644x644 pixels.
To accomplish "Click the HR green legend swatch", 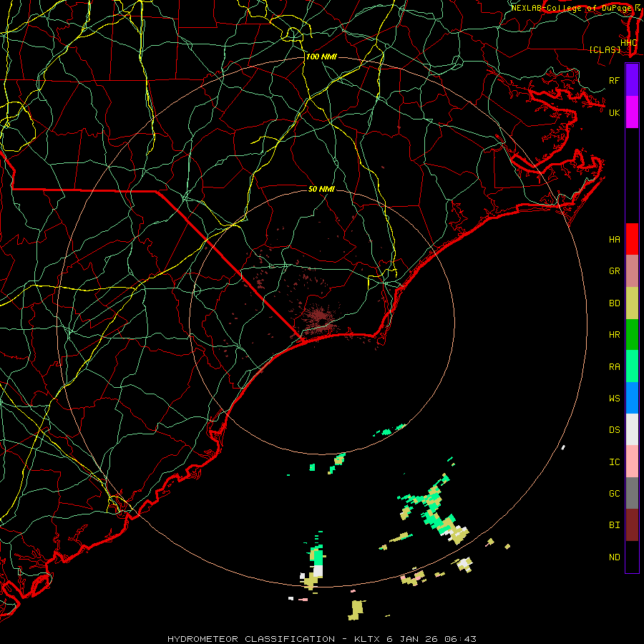I will pos(632,335).
